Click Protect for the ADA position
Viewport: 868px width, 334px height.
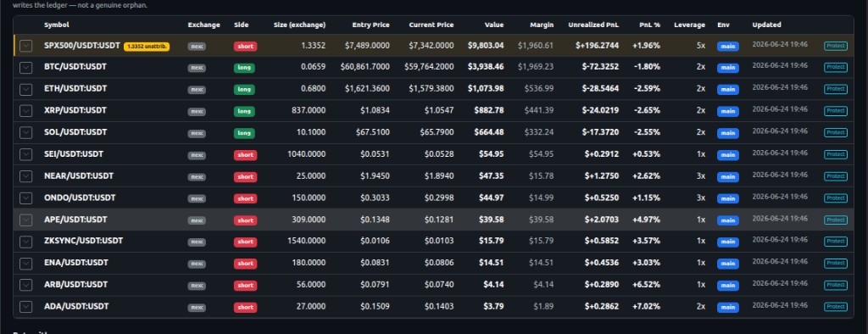pyautogui.click(x=835, y=306)
